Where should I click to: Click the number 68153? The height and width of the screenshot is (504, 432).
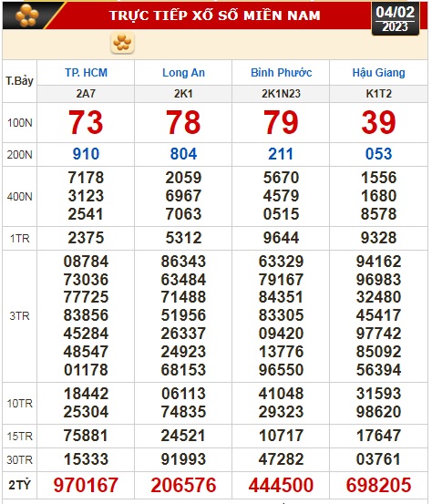tap(183, 370)
